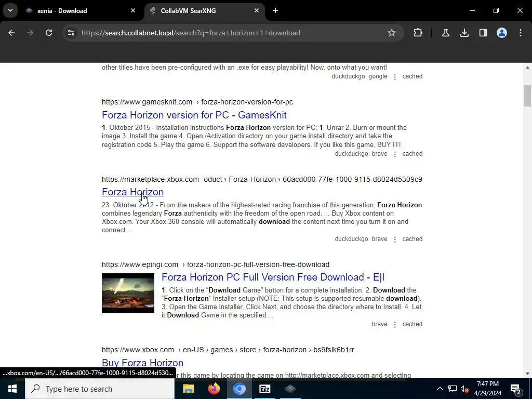The image size is (532, 399).
Task: Go back to previous page
Action: point(11,33)
